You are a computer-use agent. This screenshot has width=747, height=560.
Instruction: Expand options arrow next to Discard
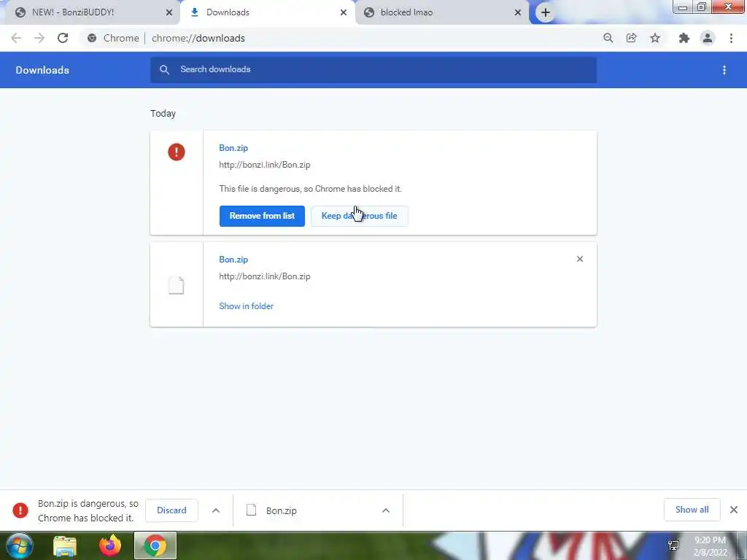[216, 510]
